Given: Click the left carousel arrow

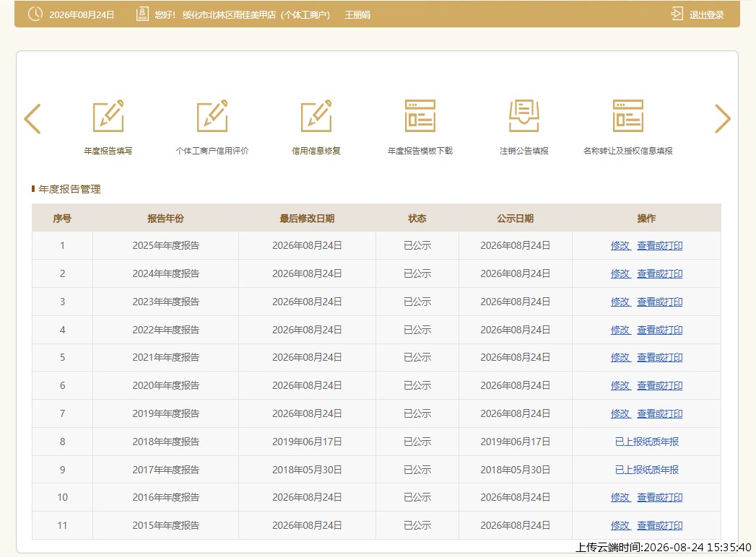Looking at the screenshot, I should click(x=32, y=118).
